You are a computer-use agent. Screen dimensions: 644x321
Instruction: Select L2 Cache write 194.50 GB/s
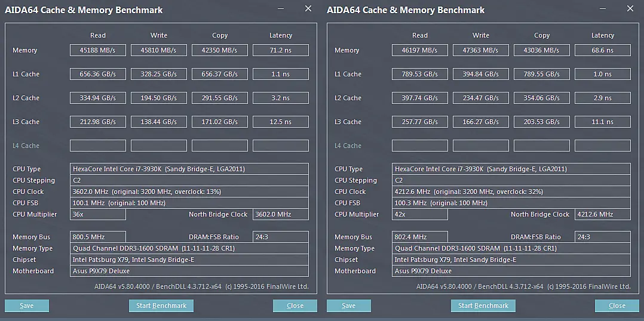158,98
